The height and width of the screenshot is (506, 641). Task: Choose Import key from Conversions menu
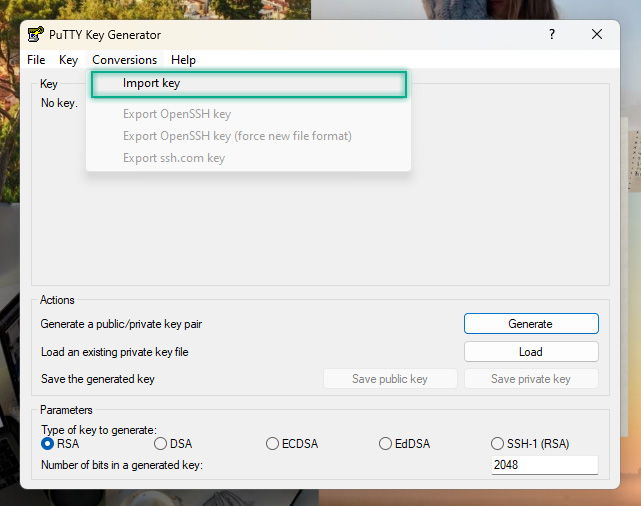tap(249, 84)
